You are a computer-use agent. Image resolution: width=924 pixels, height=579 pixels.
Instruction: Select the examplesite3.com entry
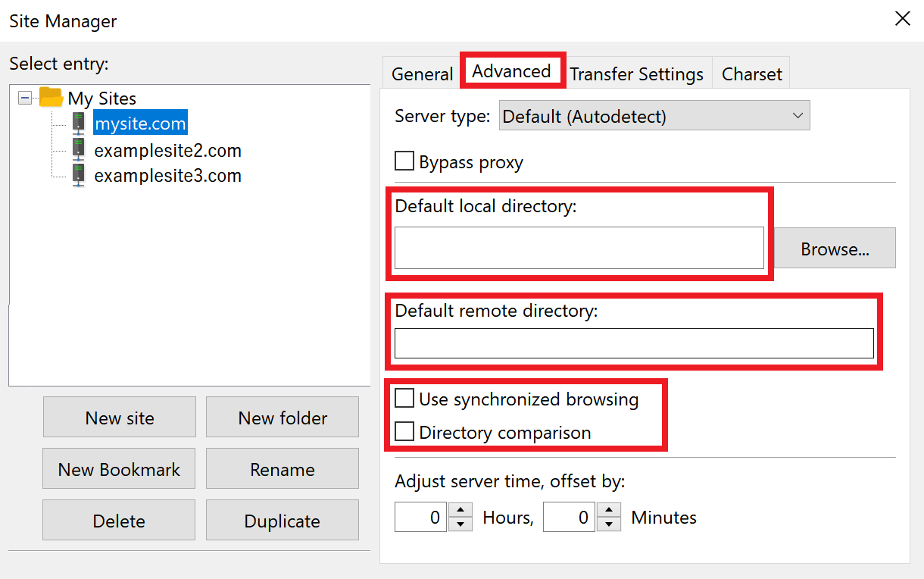coord(167,176)
